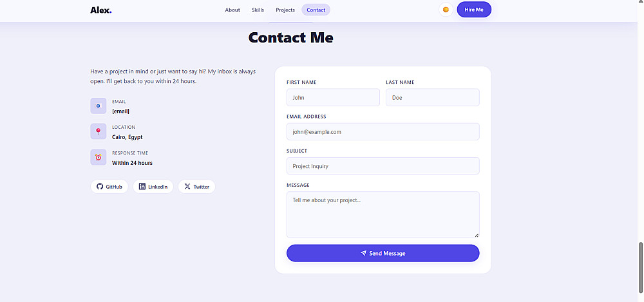The width and height of the screenshot is (644, 302).
Task: Click the LinkedIn logo icon
Action: coord(142,187)
